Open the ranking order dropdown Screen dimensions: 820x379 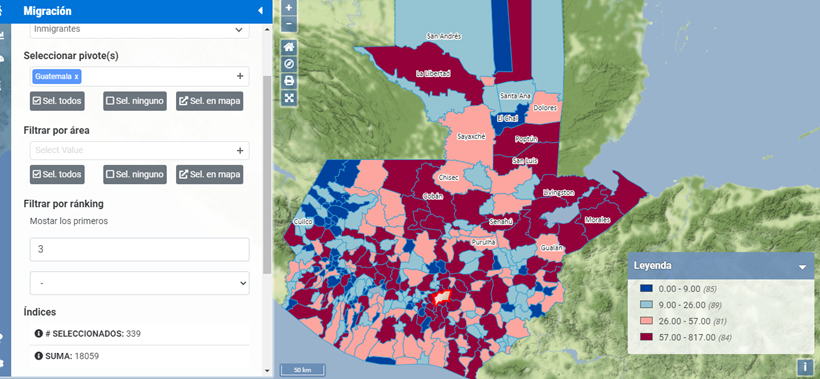[x=139, y=283]
